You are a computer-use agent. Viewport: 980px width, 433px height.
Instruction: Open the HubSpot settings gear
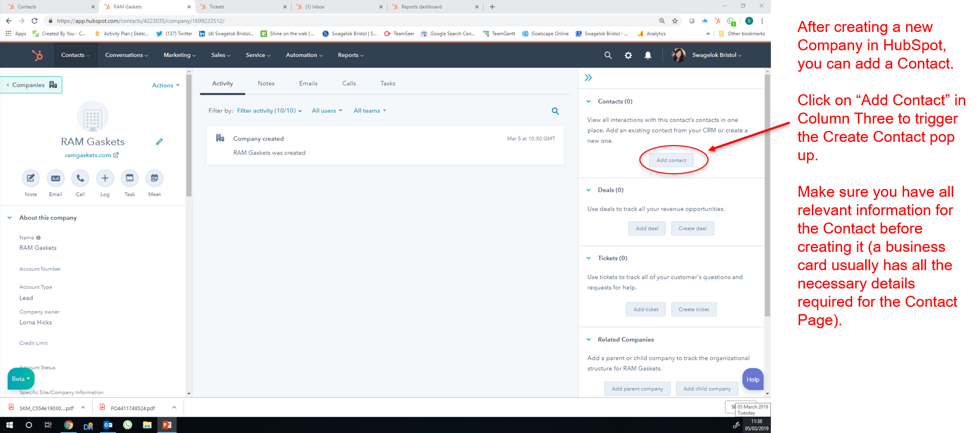[x=628, y=55]
